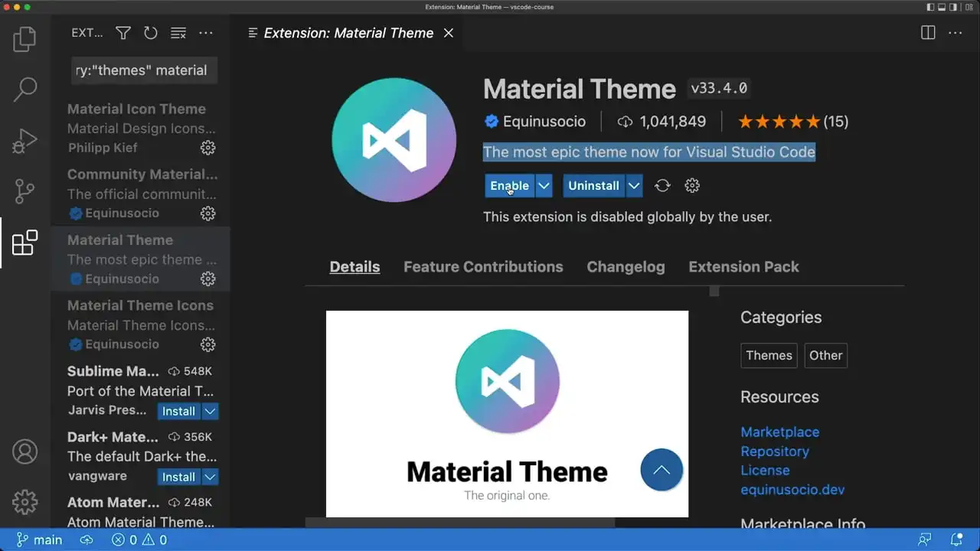Screen dimensions: 980x551
Task: Open the Repository resource link
Action: [x=775, y=452]
